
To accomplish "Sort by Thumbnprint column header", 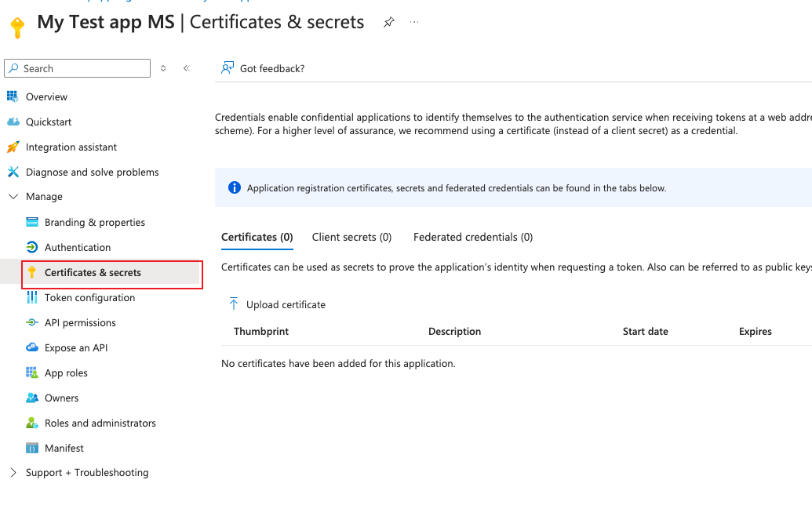I will click(261, 331).
